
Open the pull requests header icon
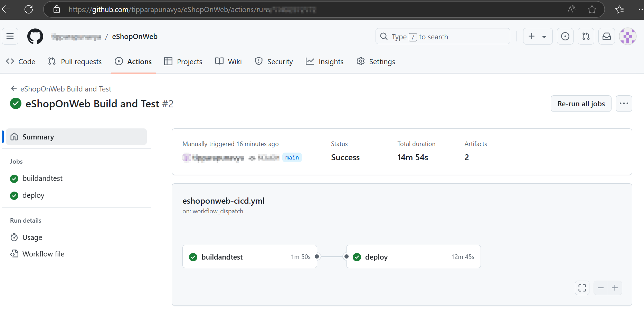coord(586,36)
